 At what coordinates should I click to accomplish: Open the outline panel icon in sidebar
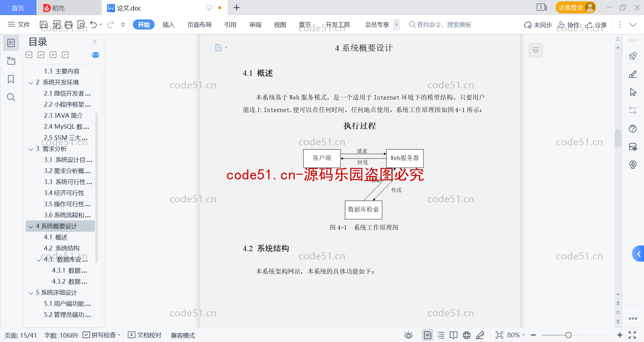(11, 43)
